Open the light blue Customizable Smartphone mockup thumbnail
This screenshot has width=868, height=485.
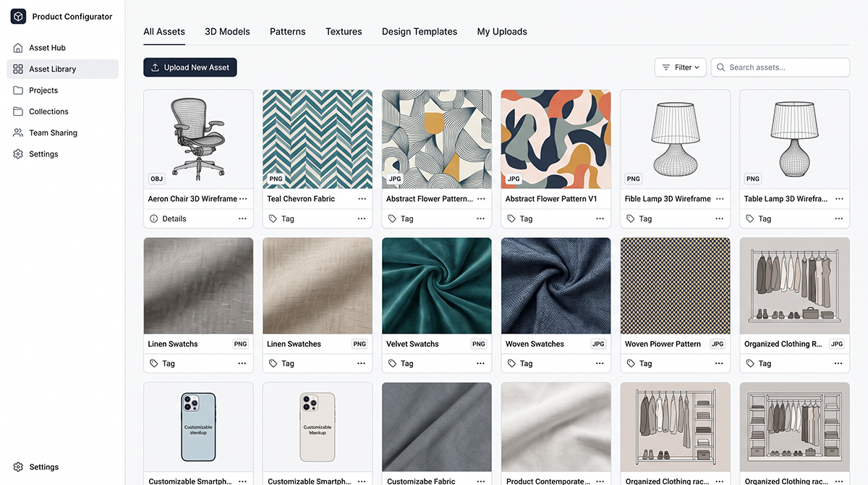pyautogui.click(x=198, y=427)
